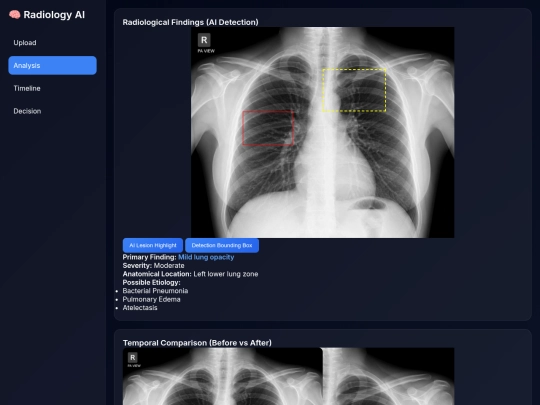This screenshot has width=540, height=405.
Task: Click the Possible Etiology label
Action: tap(152, 282)
